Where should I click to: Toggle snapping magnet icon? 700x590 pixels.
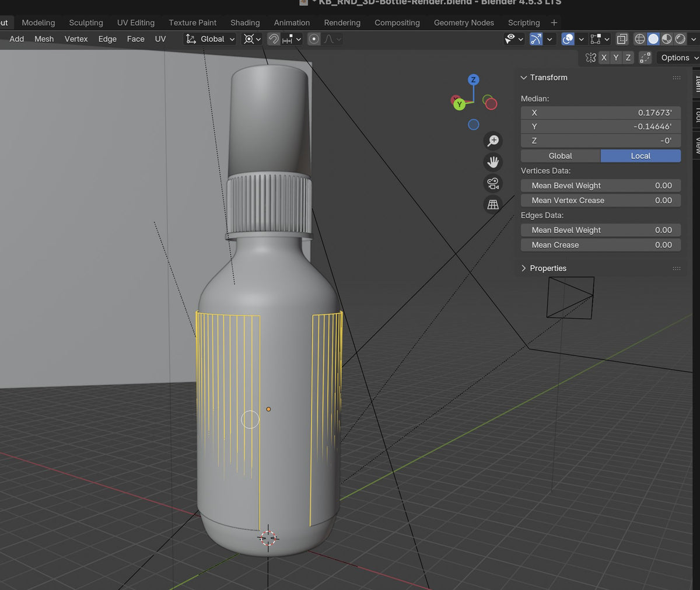click(273, 39)
